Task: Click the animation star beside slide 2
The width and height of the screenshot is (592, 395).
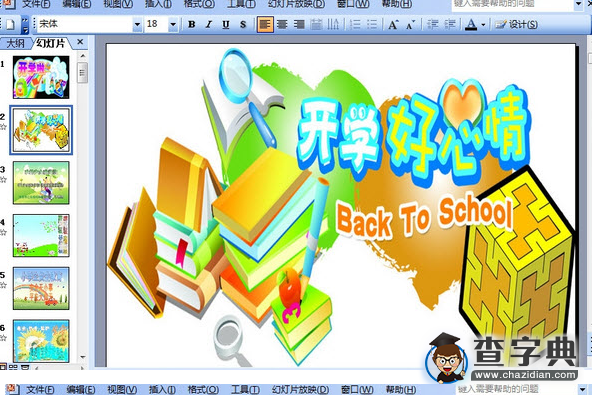Action: tap(3, 127)
